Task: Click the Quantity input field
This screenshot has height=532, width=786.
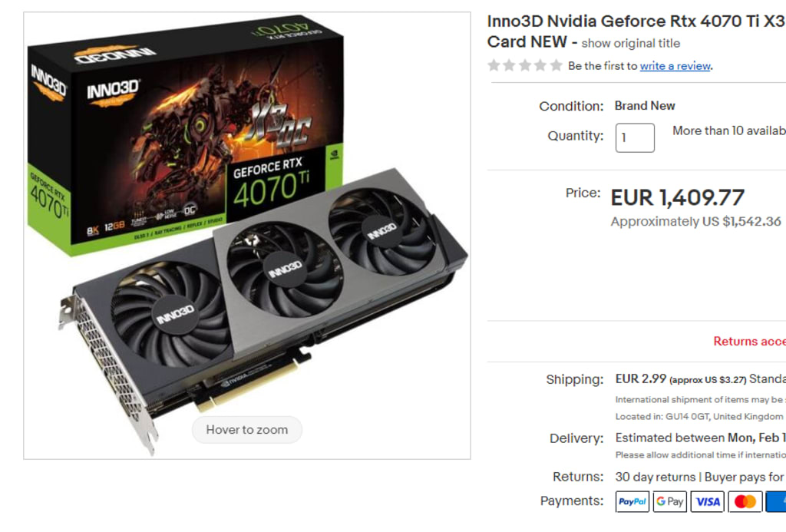Action: coord(635,137)
